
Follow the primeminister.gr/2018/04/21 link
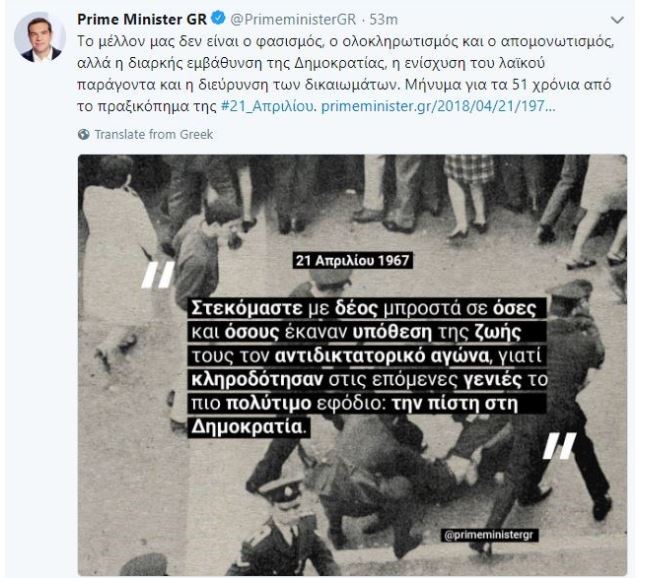(x=438, y=106)
